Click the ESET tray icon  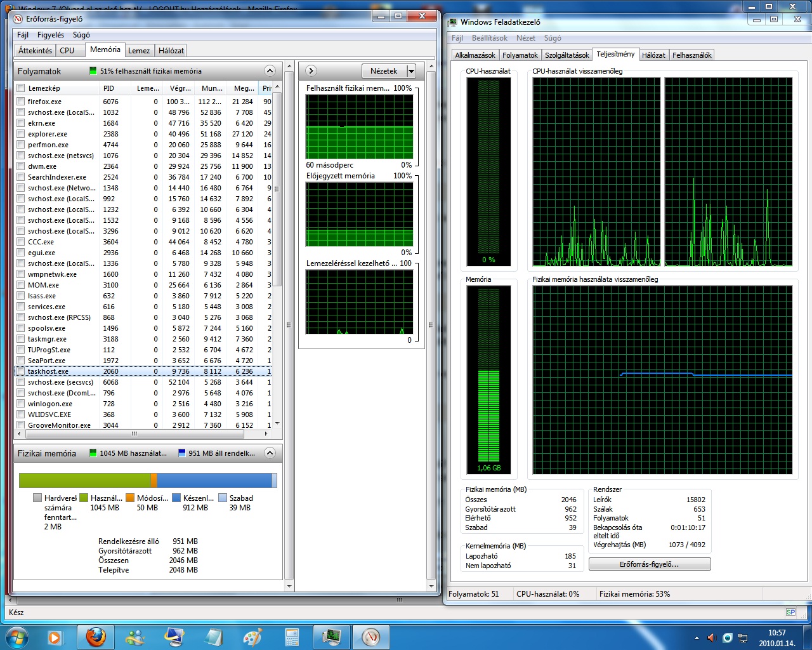tap(728, 638)
